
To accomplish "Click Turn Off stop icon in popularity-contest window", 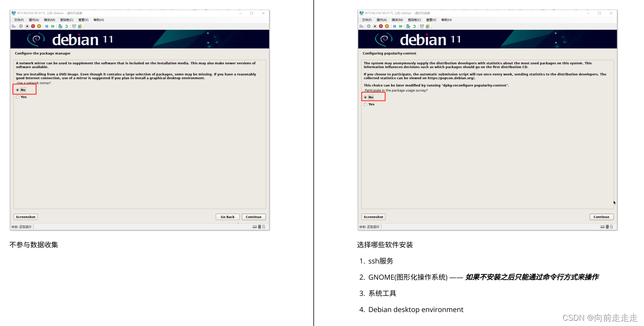I will [x=375, y=26].
